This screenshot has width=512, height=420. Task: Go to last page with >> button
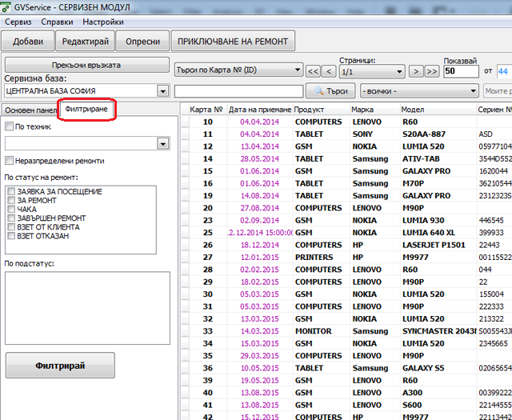tap(432, 71)
